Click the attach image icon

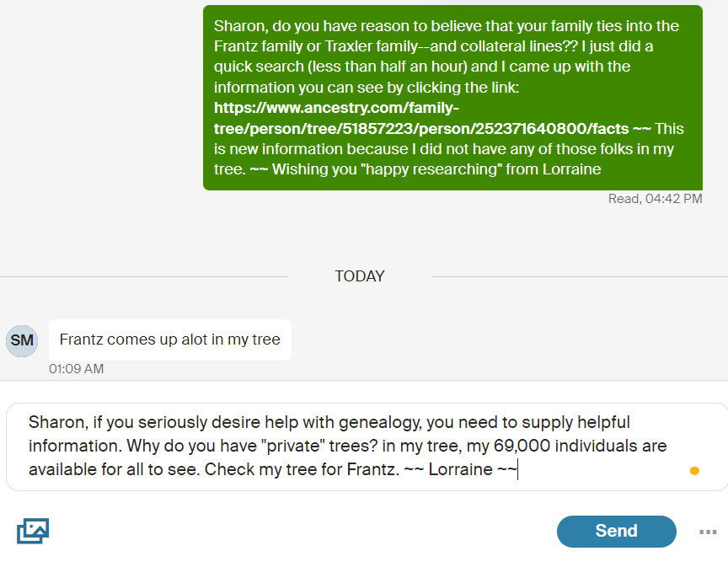[33, 531]
